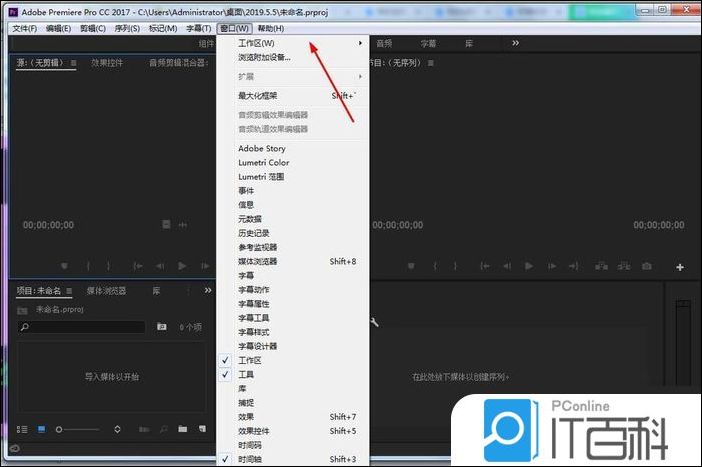Screen dimensions: 702x467
Task: Select the 音频 workspace tab
Action: coord(384,43)
